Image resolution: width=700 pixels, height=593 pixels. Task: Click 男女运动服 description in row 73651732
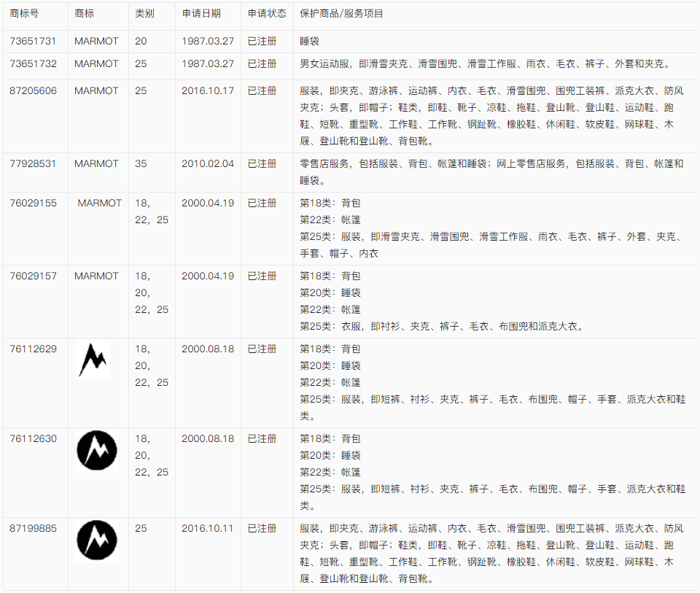pyautogui.click(x=486, y=64)
